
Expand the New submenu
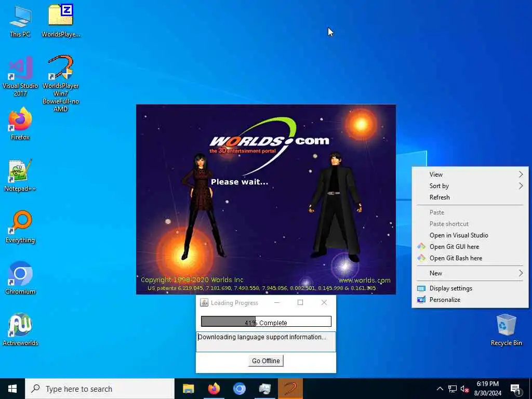click(470, 273)
